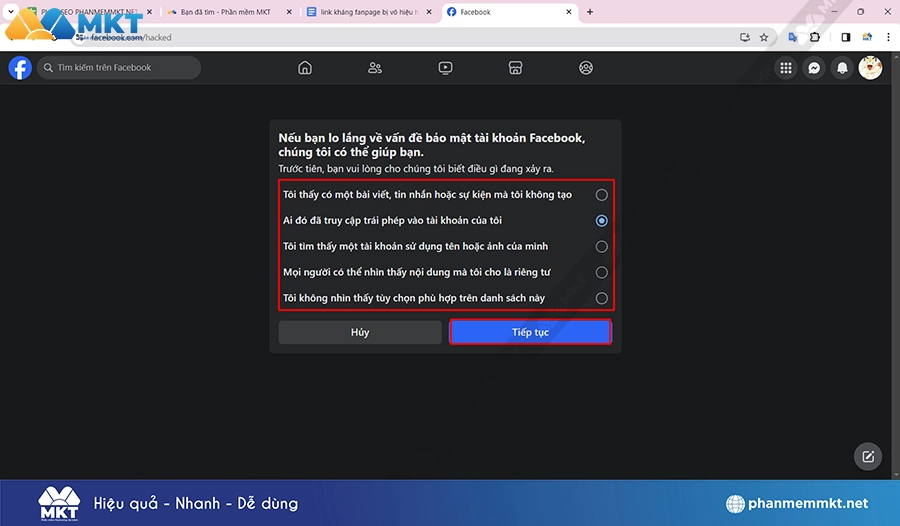Open the Watch video icon

point(445,68)
